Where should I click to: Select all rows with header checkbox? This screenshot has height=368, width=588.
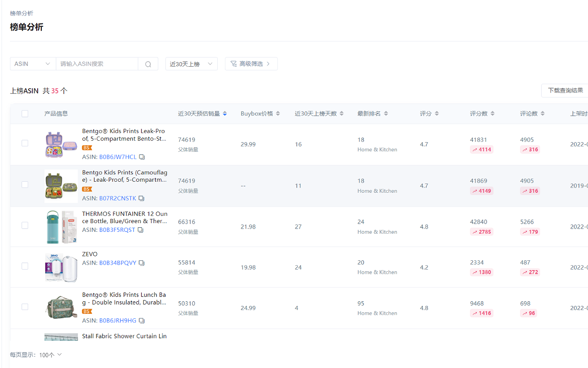[25, 114]
